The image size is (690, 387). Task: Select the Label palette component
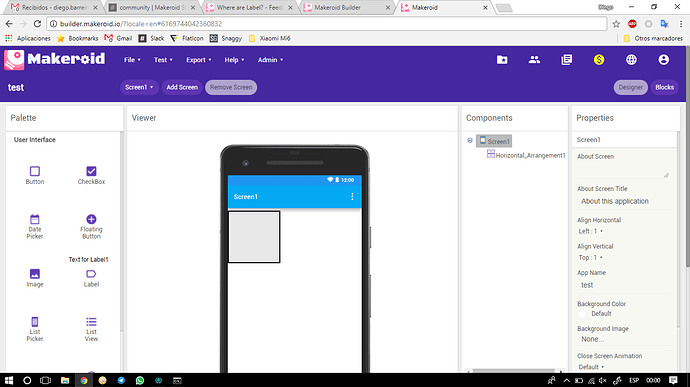[x=91, y=278]
